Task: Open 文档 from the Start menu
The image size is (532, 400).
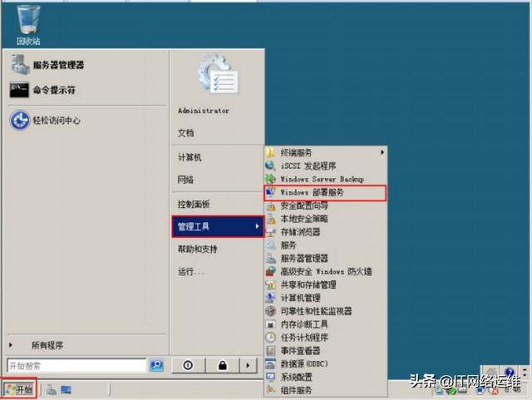Action: 185,133
